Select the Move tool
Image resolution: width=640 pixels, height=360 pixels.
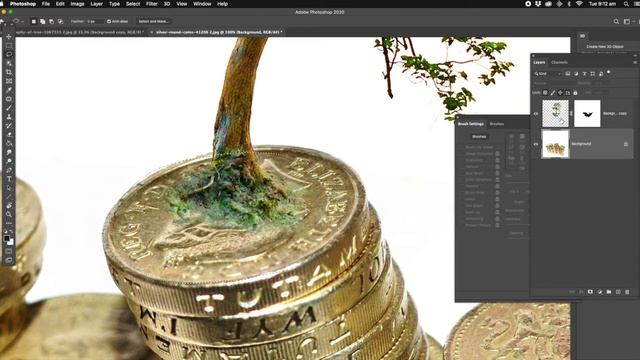[9, 37]
